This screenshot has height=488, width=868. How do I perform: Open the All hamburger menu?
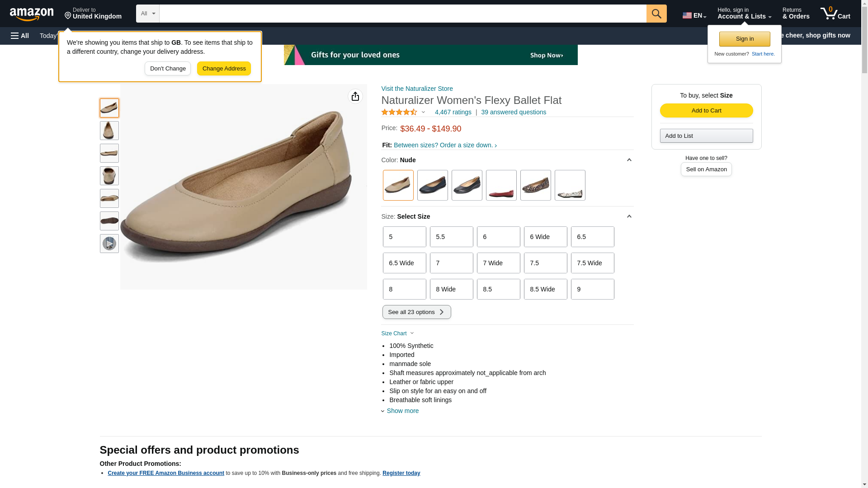click(x=20, y=36)
